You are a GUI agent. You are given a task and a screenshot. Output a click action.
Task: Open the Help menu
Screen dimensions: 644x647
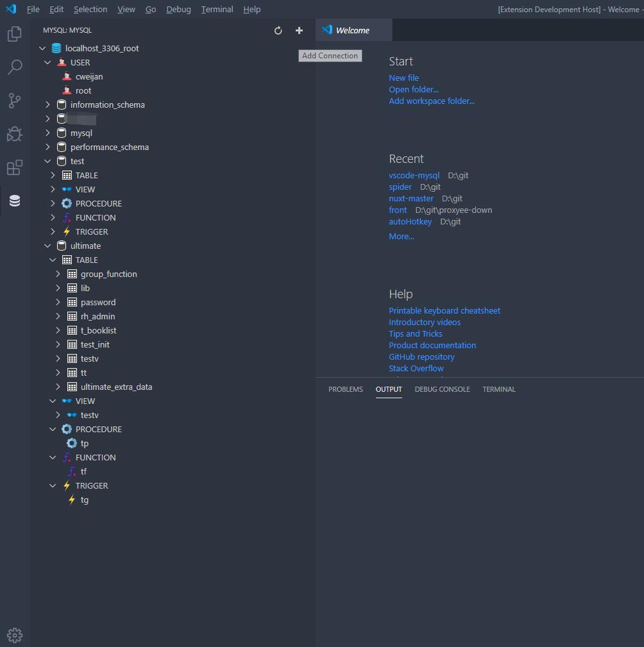point(252,9)
